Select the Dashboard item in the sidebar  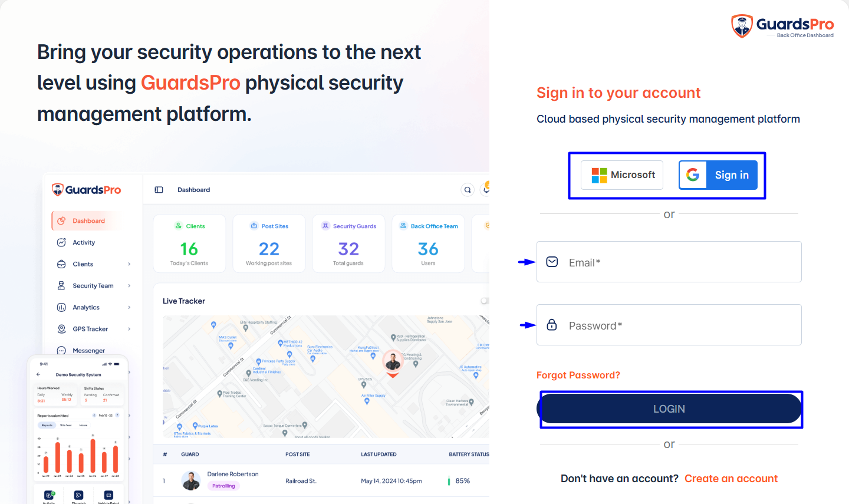pos(88,221)
